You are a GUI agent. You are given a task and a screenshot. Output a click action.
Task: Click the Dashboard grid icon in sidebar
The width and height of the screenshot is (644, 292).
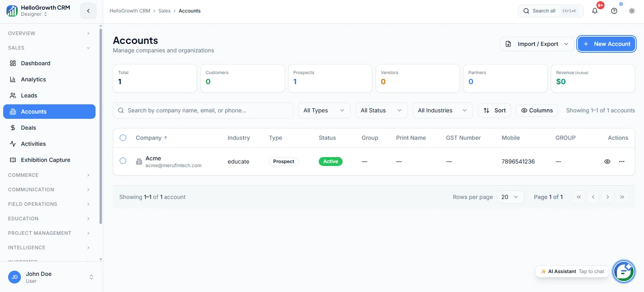click(13, 63)
